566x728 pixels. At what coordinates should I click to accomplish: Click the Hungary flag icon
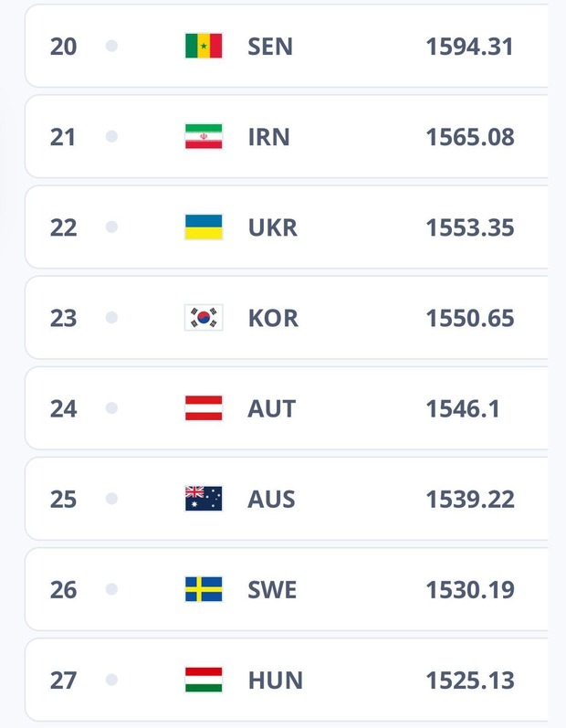204,680
